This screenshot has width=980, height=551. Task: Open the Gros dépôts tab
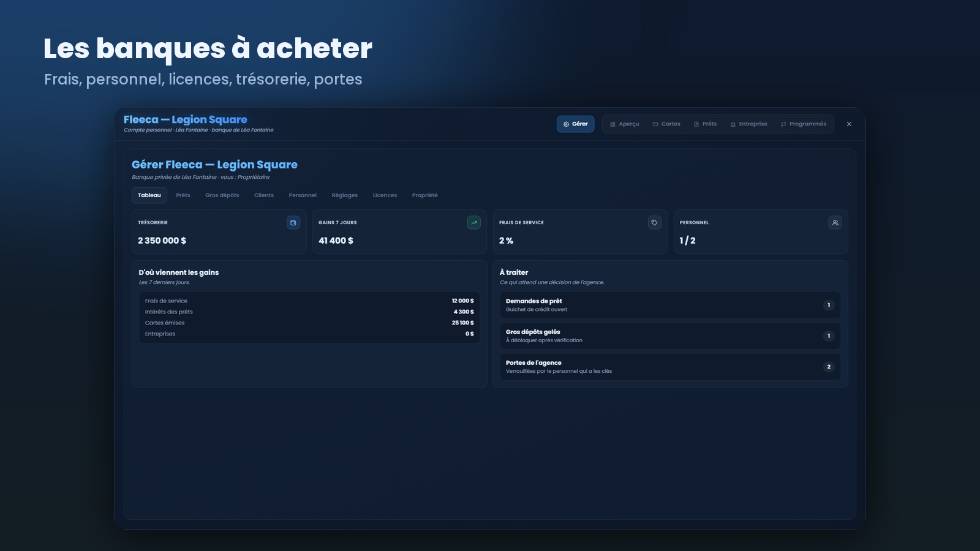click(x=222, y=195)
